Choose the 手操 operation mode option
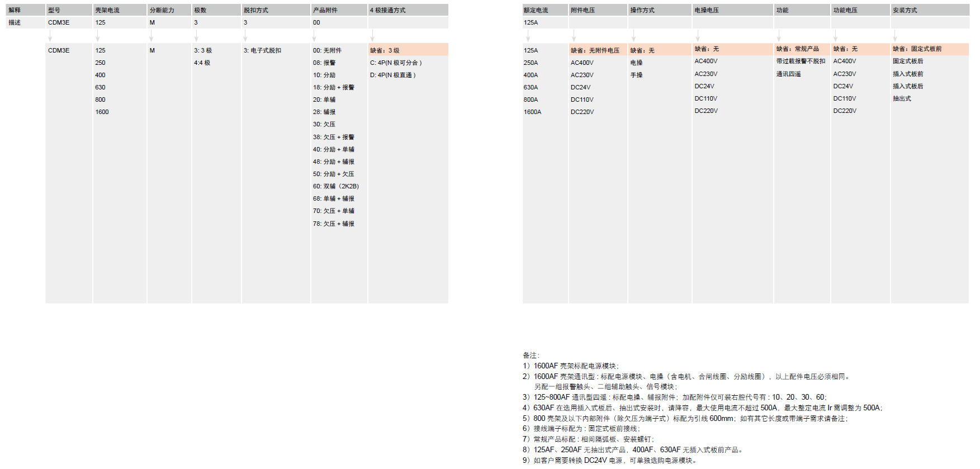This screenshot has width=980, height=469. click(636, 75)
